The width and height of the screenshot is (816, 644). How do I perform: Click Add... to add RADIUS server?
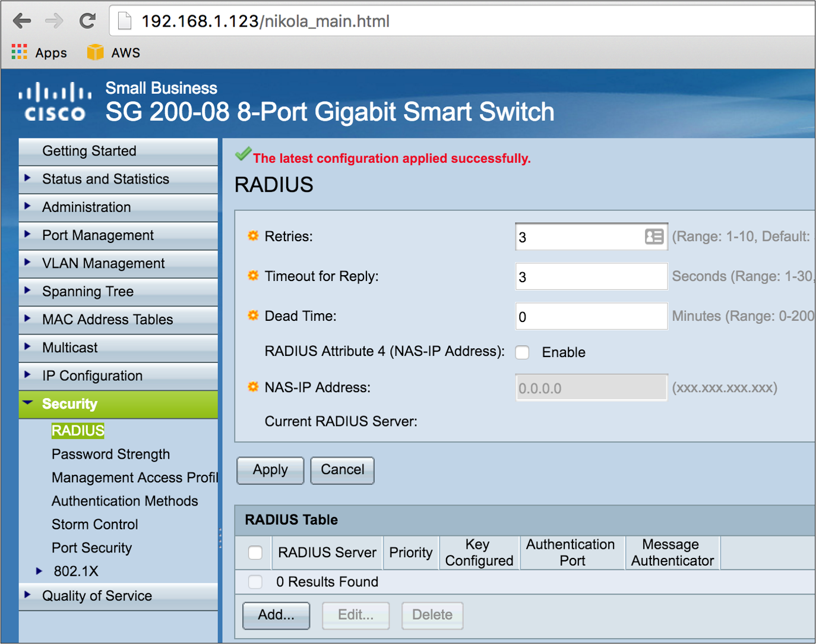pyautogui.click(x=276, y=615)
